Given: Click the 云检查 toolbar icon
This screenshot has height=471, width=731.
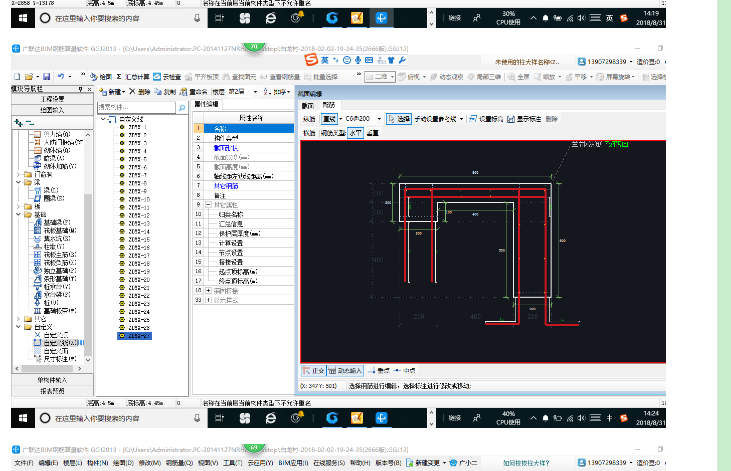Looking at the screenshot, I should (167, 76).
